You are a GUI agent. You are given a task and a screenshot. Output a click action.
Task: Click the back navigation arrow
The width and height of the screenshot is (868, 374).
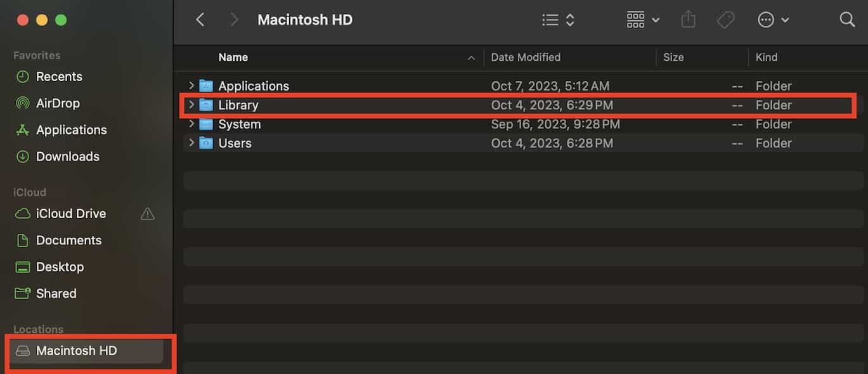(200, 20)
